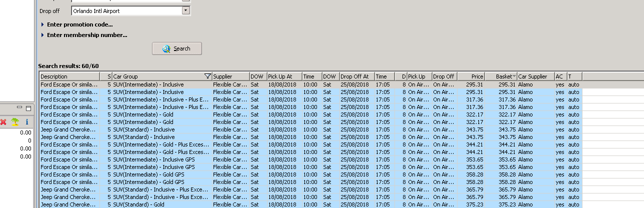Select the unhighlighted Ford Escape Inclusive row
This screenshot has width=644, height=208.
pos(310,84)
